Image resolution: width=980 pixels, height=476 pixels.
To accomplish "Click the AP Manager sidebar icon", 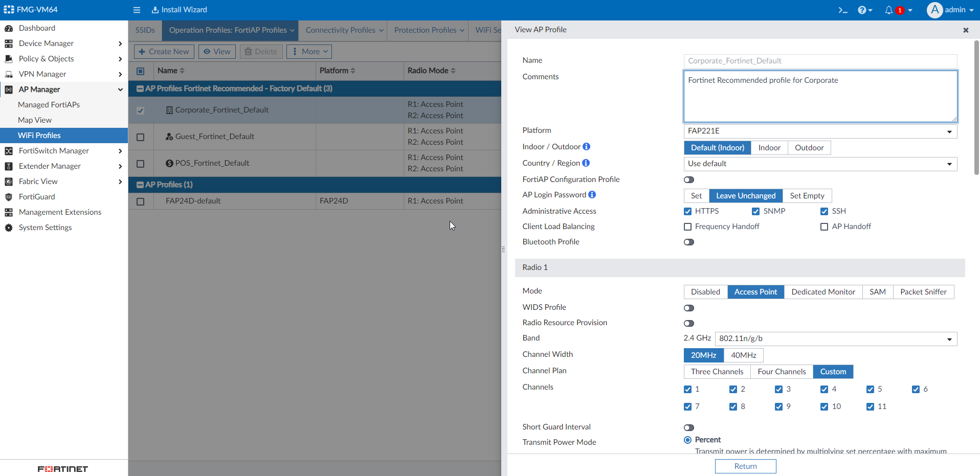I will point(9,89).
